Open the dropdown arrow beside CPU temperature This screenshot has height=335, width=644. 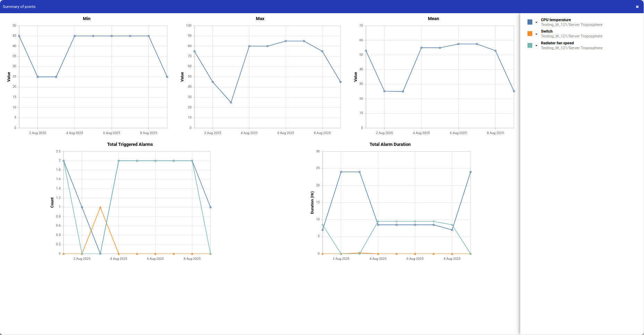[x=536, y=23]
